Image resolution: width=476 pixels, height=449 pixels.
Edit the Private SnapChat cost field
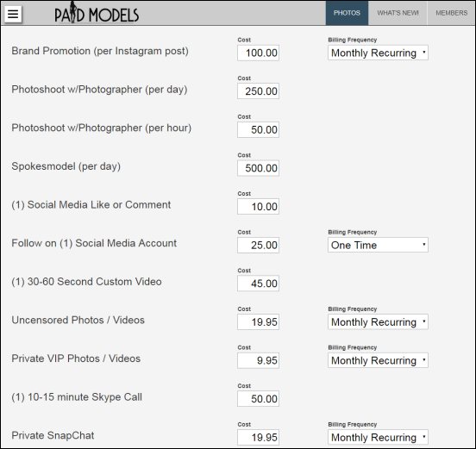point(258,438)
